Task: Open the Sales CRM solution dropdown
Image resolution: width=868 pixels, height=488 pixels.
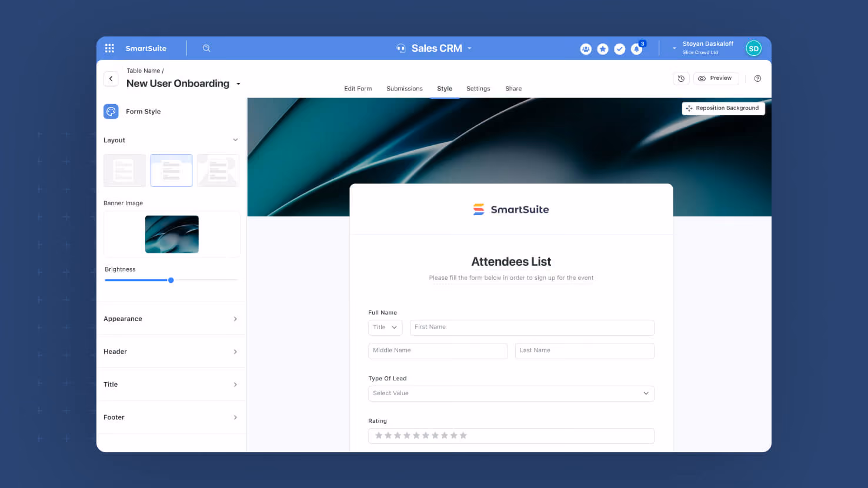Action: (469, 48)
